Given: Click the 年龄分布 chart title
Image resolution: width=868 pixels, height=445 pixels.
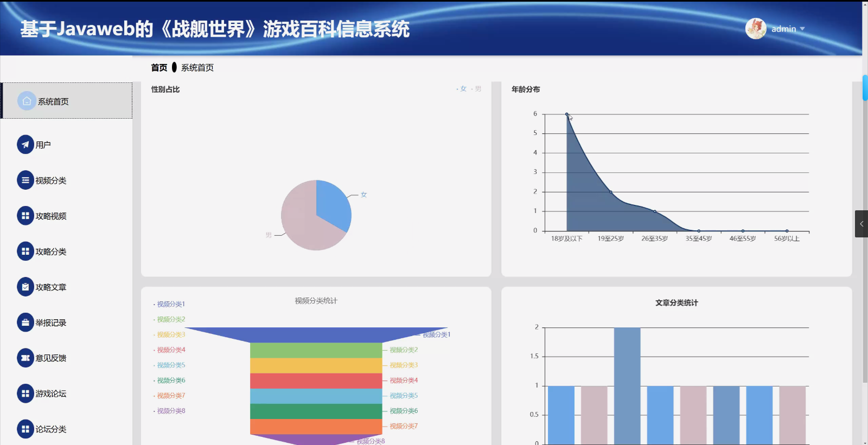Looking at the screenshot, I should coord(526,89).
